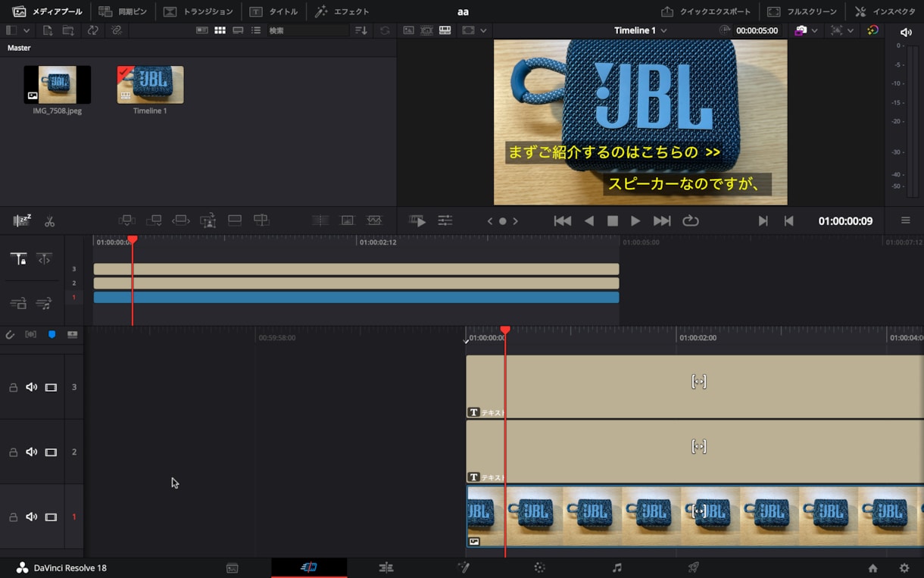Mute track 2 audio
924x578 pixels.
coord(31,451)
